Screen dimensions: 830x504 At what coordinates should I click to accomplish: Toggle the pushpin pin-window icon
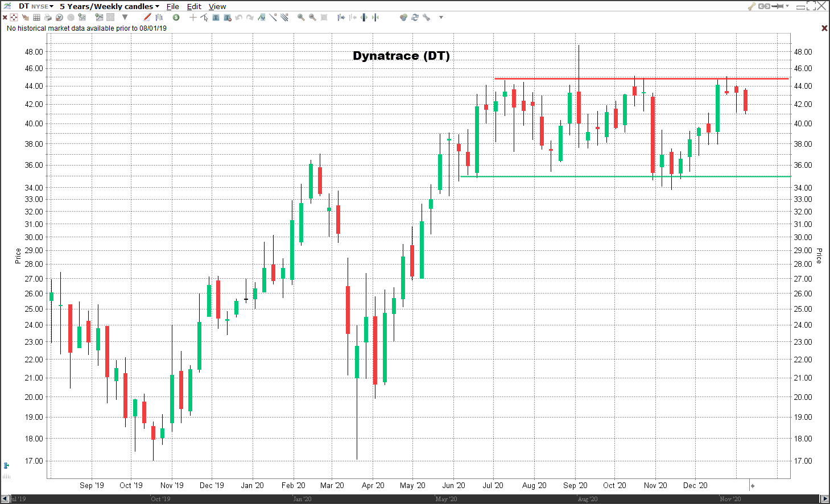777,6
